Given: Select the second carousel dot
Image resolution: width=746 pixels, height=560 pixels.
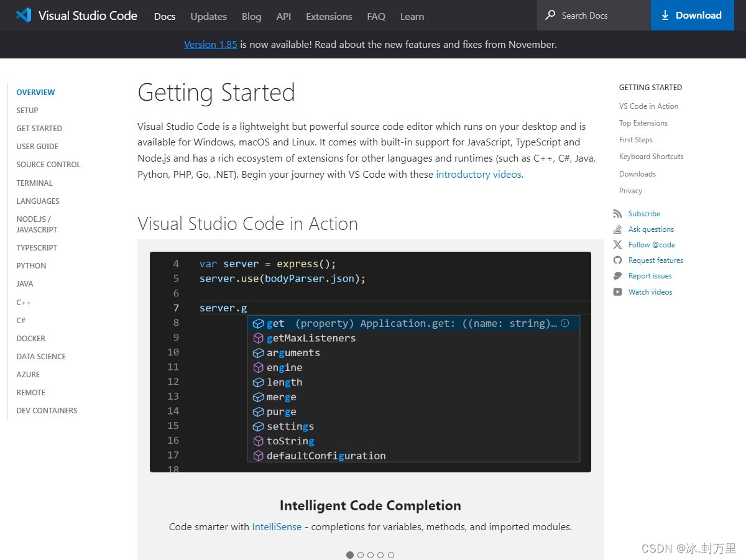Looking at the screenshot, I should coord(361,555).
